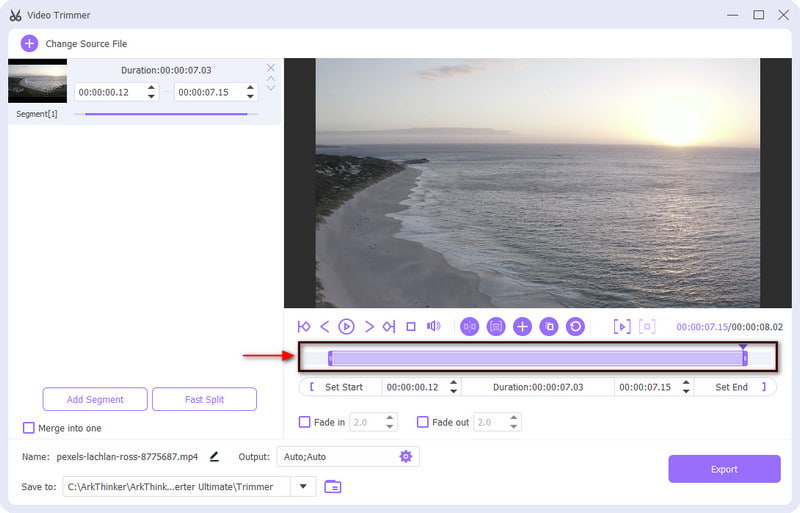Viewport: 800px width, 513px height.
Task: Stop video playback
Action: (411, 326)
